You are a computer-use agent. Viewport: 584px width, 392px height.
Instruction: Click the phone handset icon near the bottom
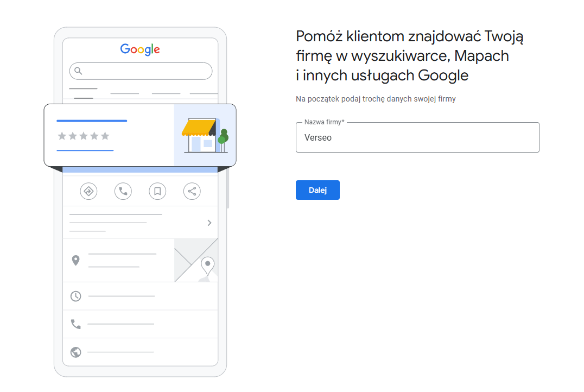[x=75, y=324]
